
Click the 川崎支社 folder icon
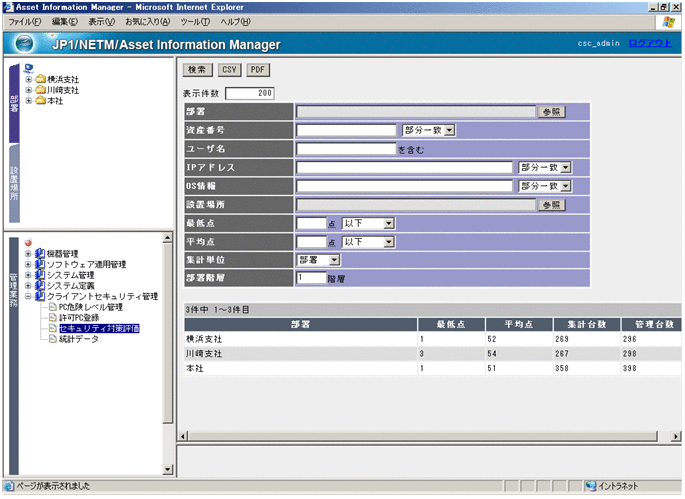pos(41,90)
